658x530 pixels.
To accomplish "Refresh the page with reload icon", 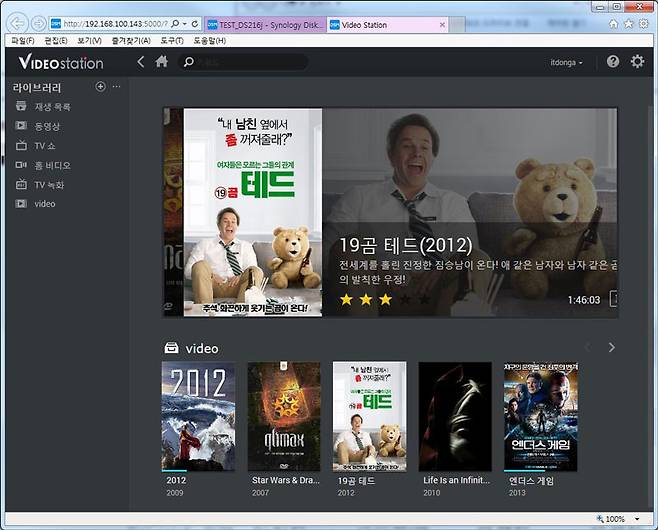I will pos(195,24).
